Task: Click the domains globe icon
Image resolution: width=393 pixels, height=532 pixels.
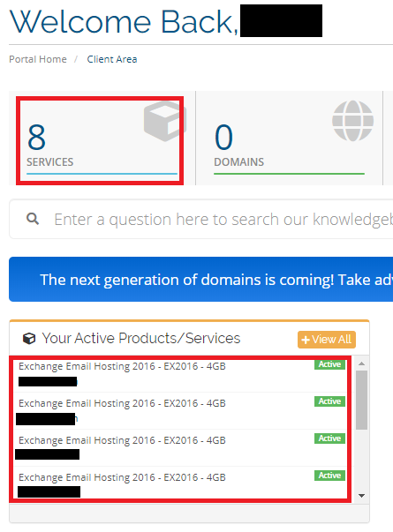Action: [x=353, y=121]
